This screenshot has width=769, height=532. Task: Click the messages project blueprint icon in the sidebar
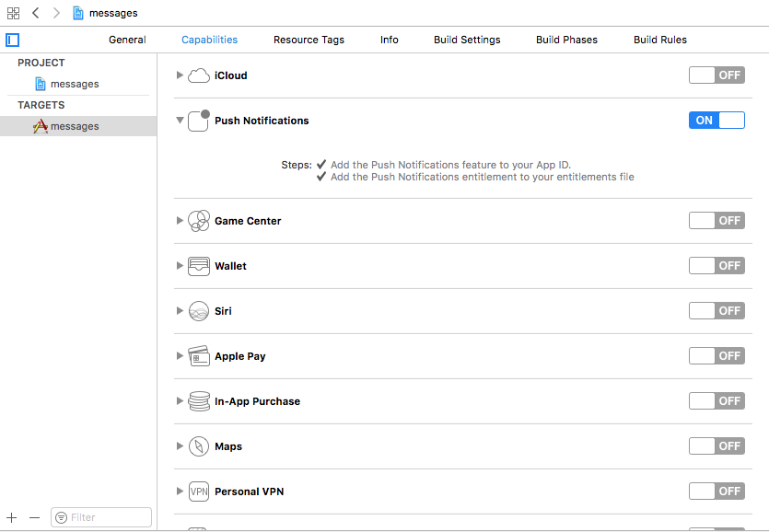point(41,84)
